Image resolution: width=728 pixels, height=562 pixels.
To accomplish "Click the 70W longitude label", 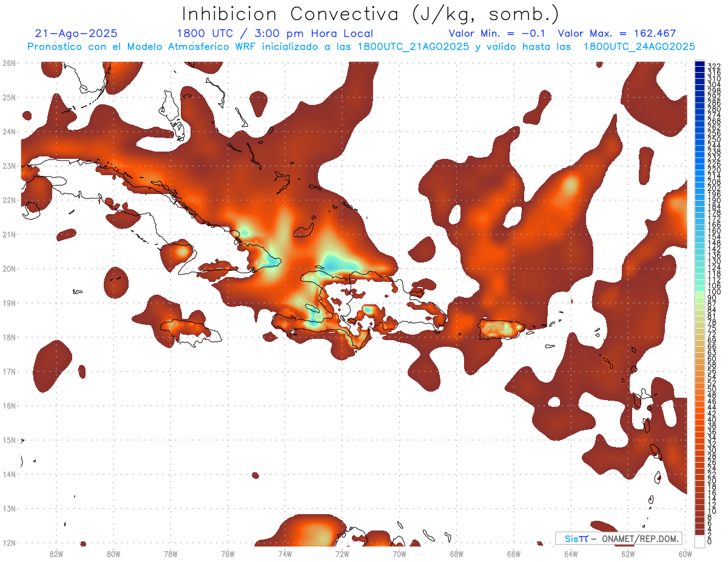I will tap(399, 554).
